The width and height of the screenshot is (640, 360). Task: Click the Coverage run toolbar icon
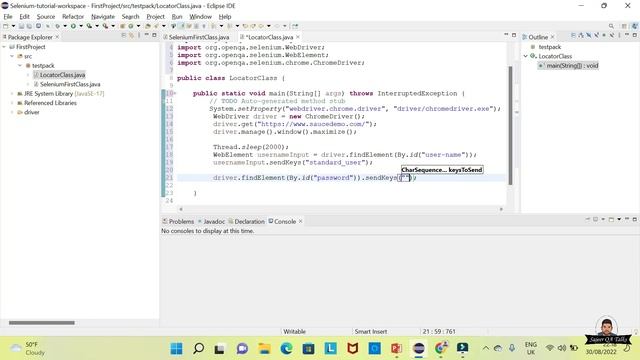click(89, 26)
